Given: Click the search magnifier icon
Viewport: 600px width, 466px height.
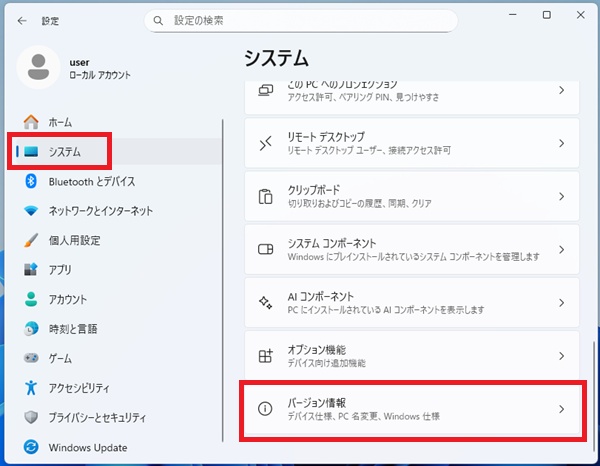Looking at the screenshot, I should [158, 21].
